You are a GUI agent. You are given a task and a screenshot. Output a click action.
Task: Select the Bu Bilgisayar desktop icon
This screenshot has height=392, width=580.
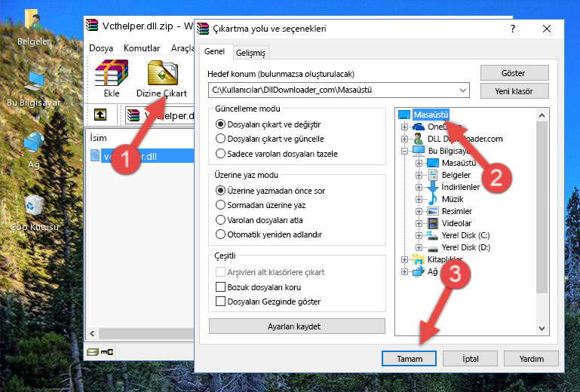pos(34,81)
